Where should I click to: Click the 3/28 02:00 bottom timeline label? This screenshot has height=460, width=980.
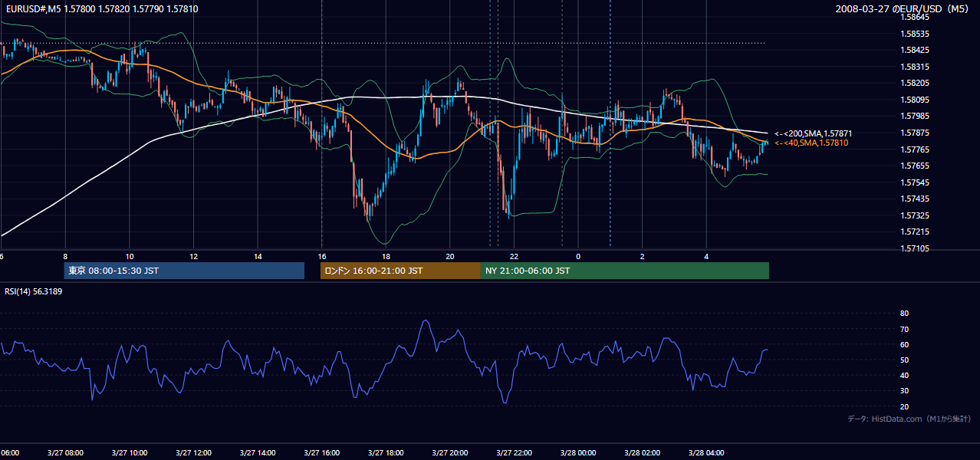click(x=643, y=452)
